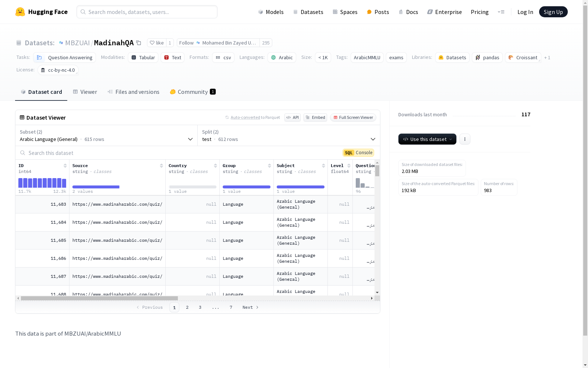Viewport: 588px width, 368px height.
Task: Go to page 2 of the table
Action: [187, 307]
